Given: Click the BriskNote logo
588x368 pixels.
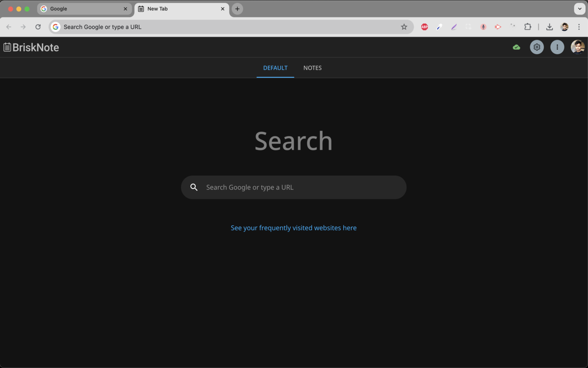Looking at the screenshot, I should coord(31,47).
